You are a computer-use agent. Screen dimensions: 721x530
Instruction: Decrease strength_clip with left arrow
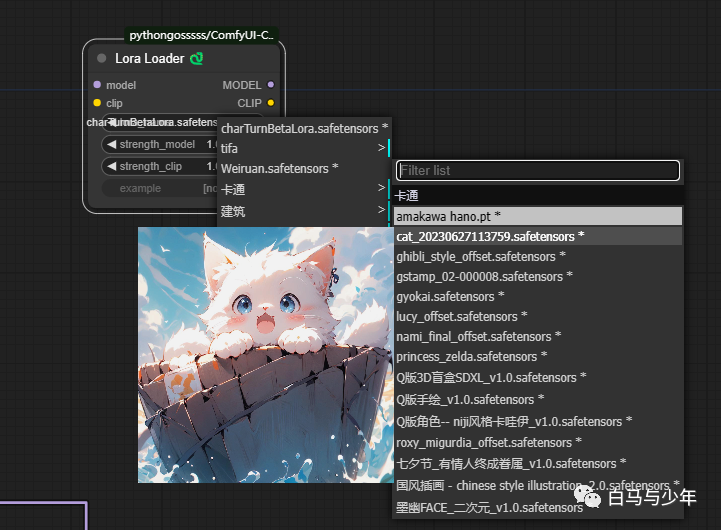(x=112, y=167)
